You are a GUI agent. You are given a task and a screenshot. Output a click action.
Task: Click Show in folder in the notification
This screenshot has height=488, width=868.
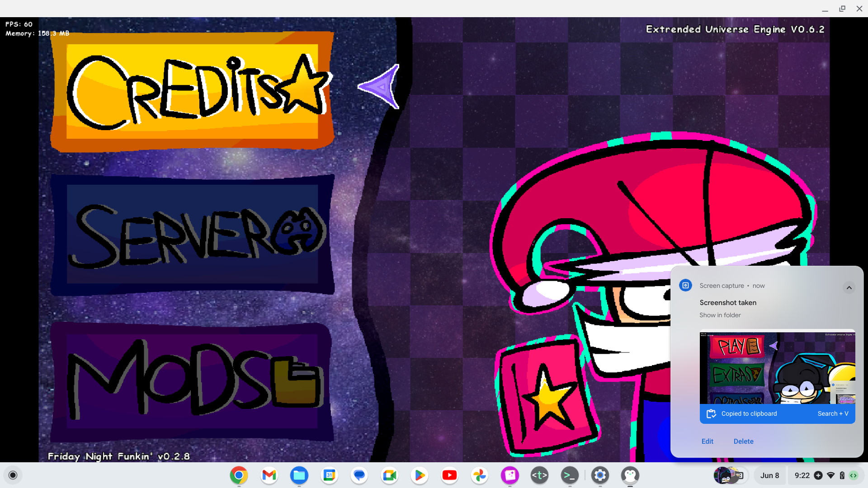[720, 315]
